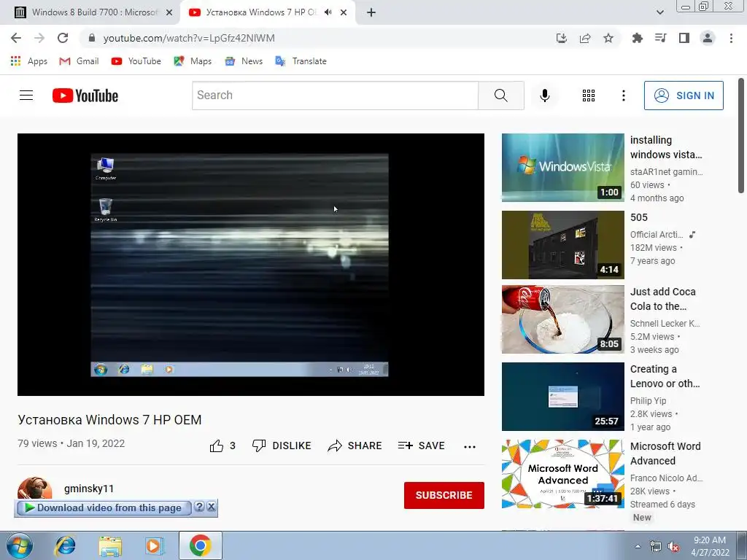Open Chrome's three-dot menu
Viewport: 747px width, 560px height.
tap(731, 38)
